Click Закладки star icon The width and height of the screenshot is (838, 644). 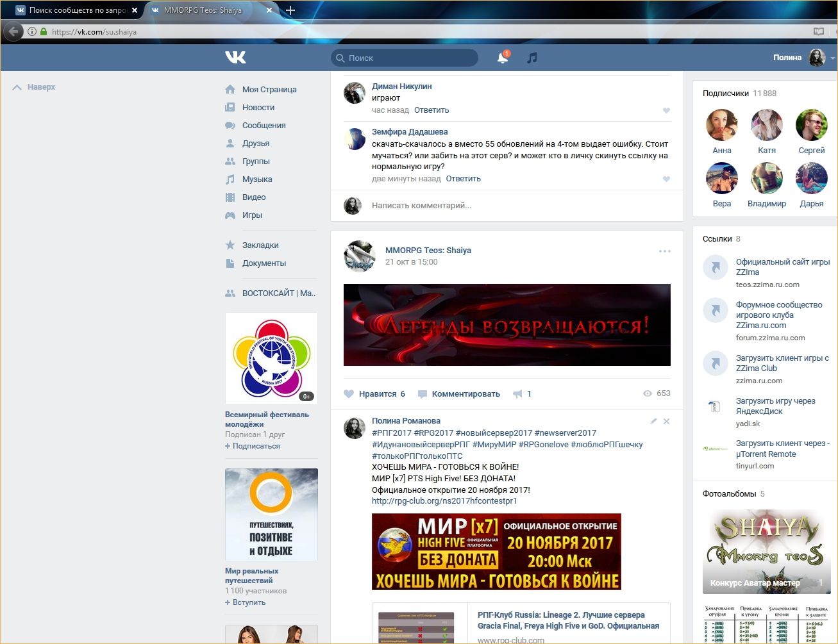(x=230, y=245)
